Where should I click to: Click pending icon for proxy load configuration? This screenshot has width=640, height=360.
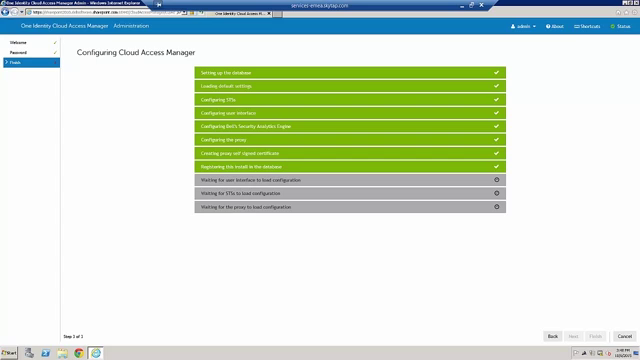point(497,207)
